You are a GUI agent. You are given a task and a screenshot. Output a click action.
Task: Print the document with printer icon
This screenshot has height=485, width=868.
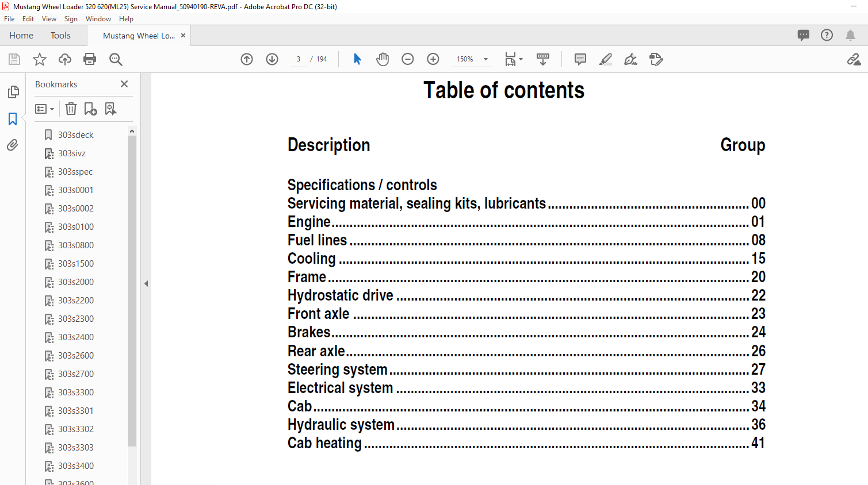point(90,59)
